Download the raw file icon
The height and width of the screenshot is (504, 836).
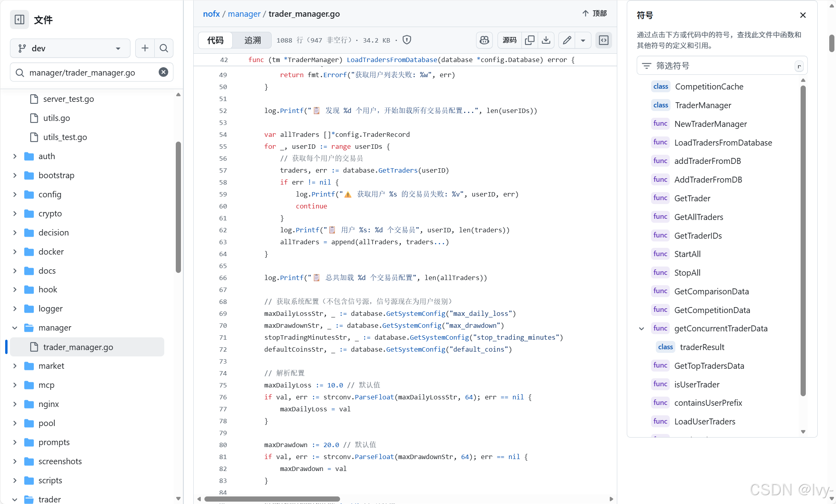click(x=546, y=40)
